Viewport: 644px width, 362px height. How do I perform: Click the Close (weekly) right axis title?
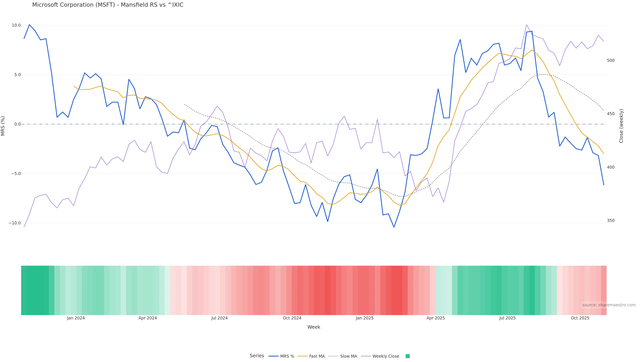[x=621, y=126]
